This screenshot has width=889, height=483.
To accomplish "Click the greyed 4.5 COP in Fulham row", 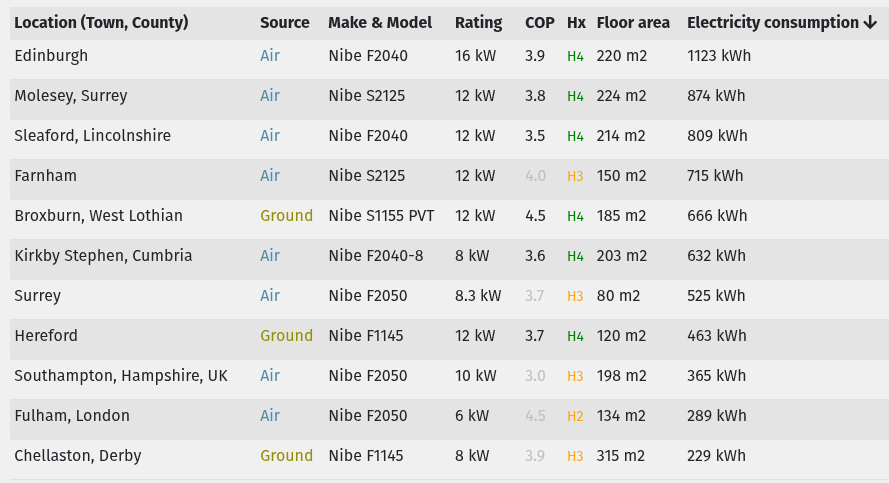I will point(535,416).
